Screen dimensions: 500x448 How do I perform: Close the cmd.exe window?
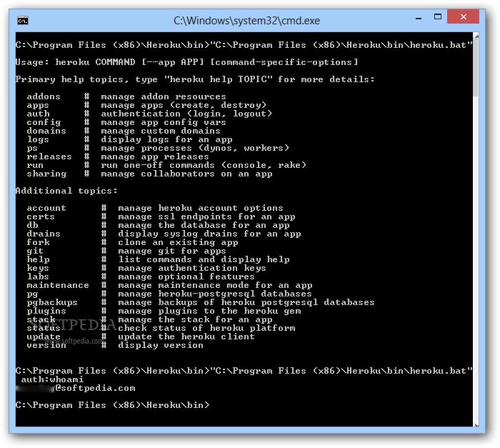[463, 16]
